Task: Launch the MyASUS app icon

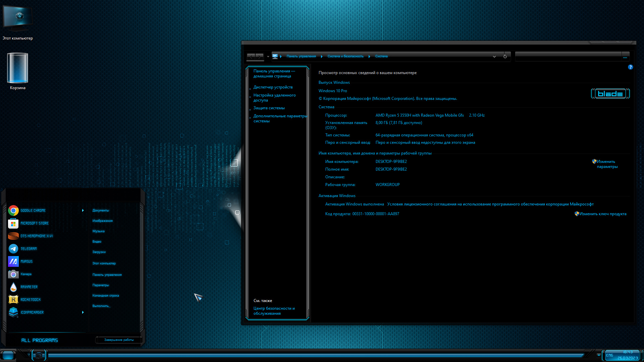Action: tap(13, 261)
